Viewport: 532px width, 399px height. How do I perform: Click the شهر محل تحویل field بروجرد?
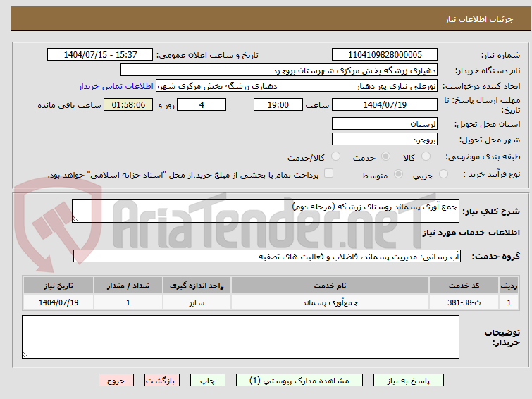tap(385, 139)
